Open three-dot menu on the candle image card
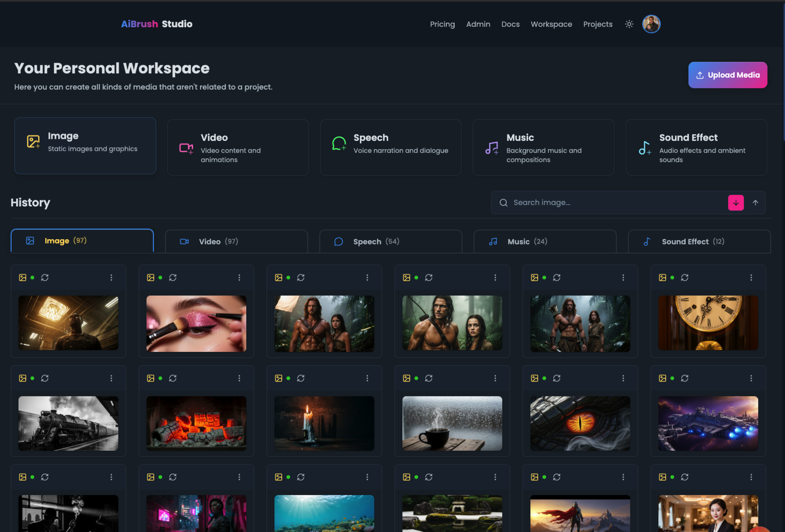 367,378
